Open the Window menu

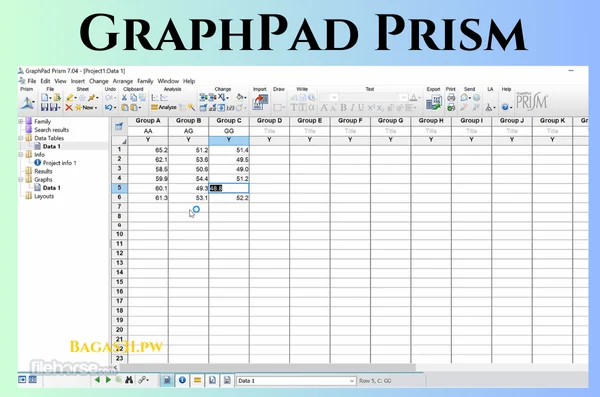(x=168, y=81)
